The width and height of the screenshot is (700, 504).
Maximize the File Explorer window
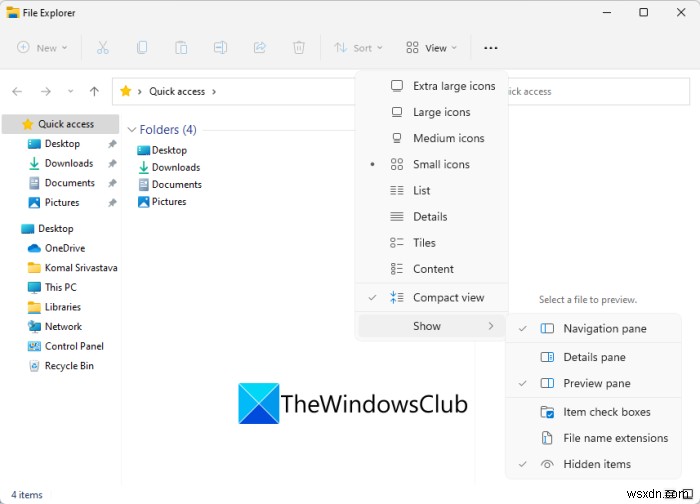(x=643, y=12)
